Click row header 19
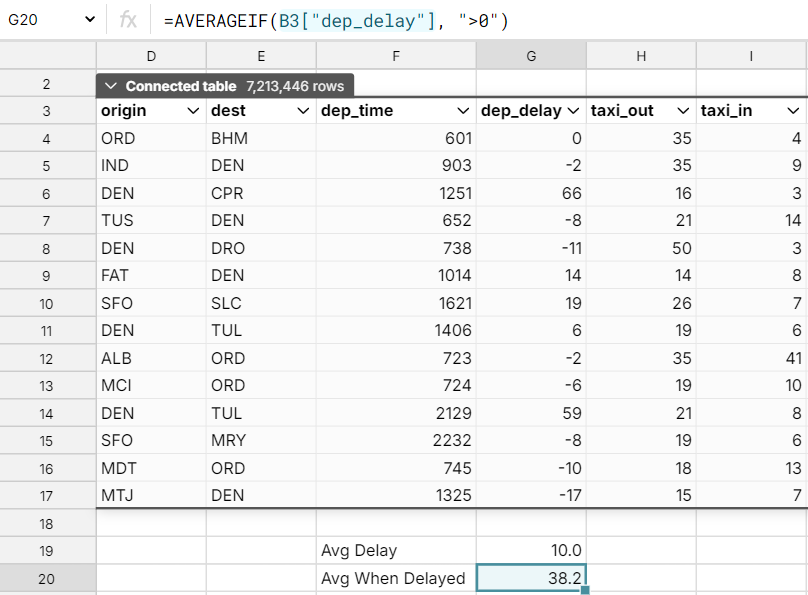Screen dimensions: 808x595 pos(47,550)
